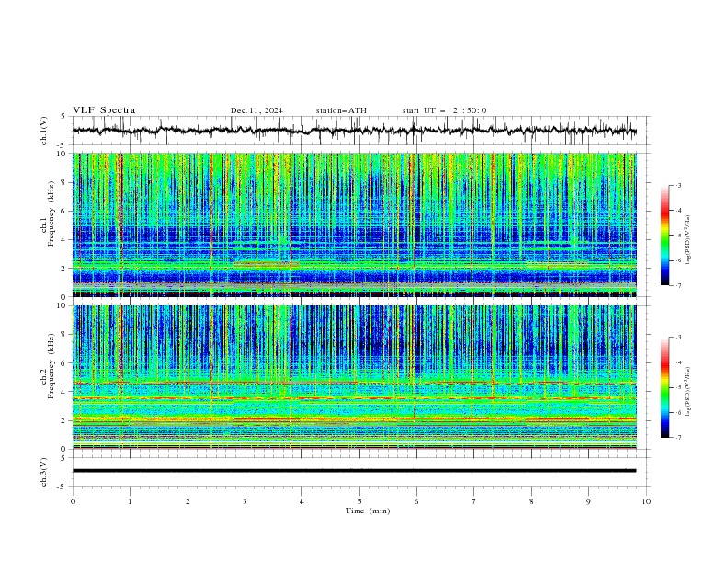Click the ch.2 color scale bar
The image size is (728, 563).
point(665,387)
